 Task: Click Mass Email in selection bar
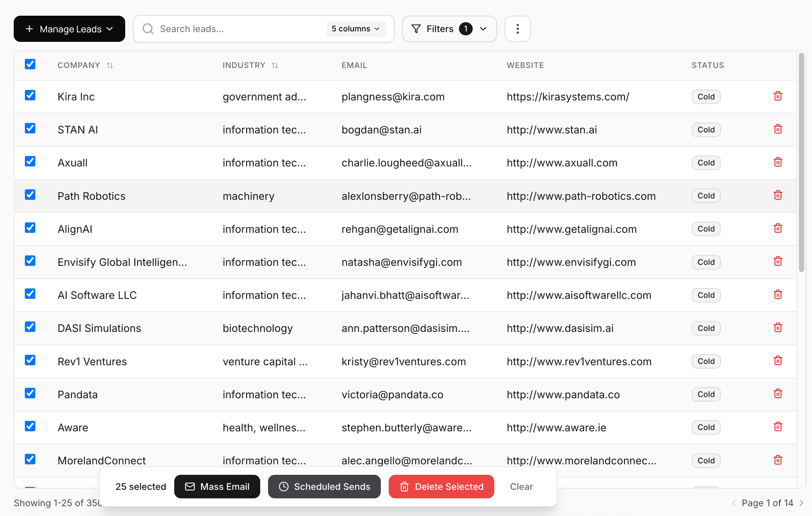217,486
